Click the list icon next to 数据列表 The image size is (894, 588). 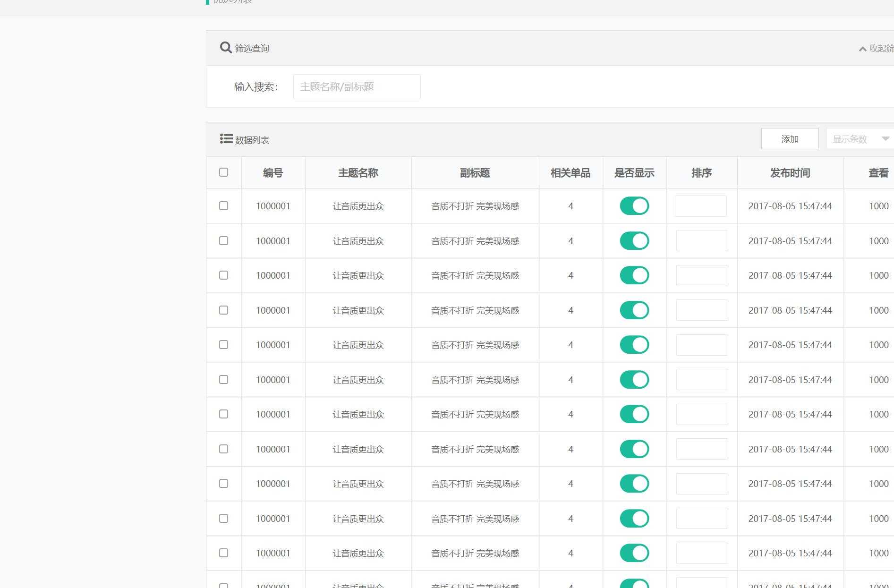tap(226, 138)
